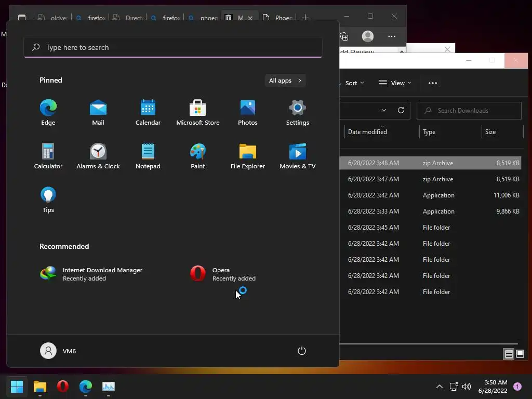Expand the Sort dropdown in Explorer
Viewport: 532px width, 399px height.
click(x=354, y=83)
